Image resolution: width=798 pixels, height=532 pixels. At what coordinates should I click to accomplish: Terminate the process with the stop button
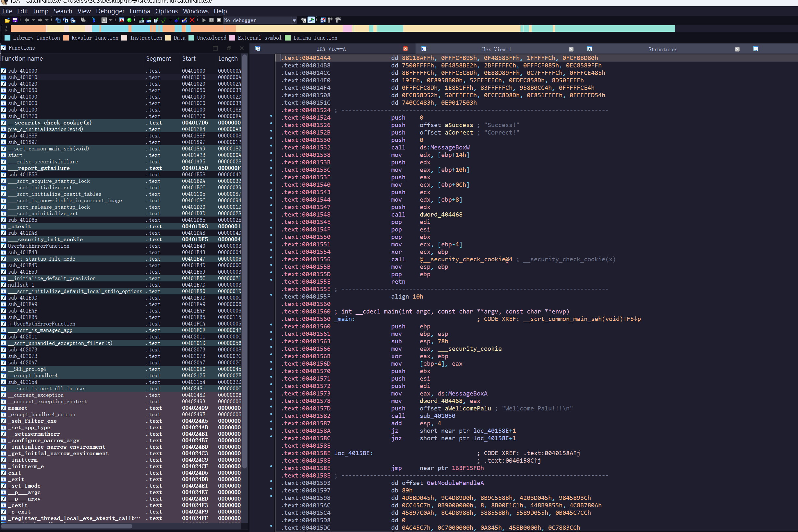[219, 20]
